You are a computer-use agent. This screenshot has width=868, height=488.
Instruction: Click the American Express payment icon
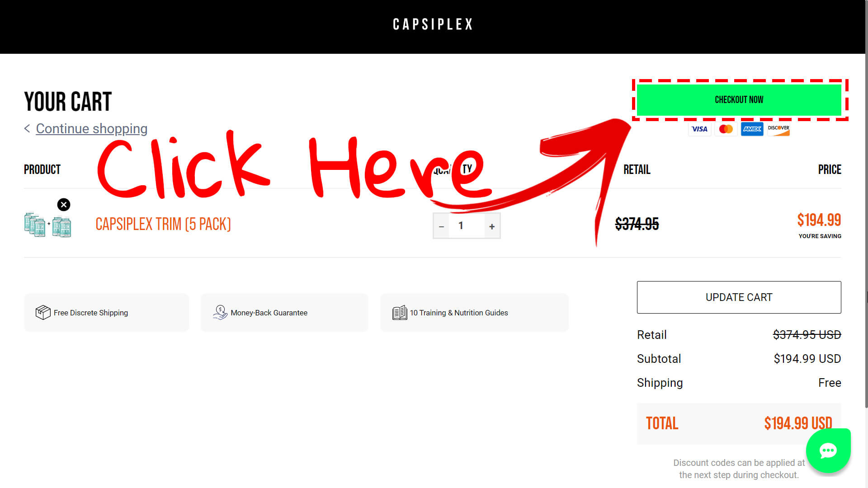click(752, 129)
